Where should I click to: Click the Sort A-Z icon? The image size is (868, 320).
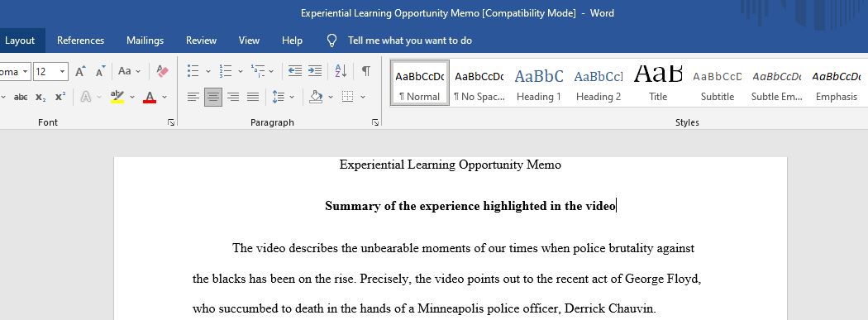coord(341,71)
